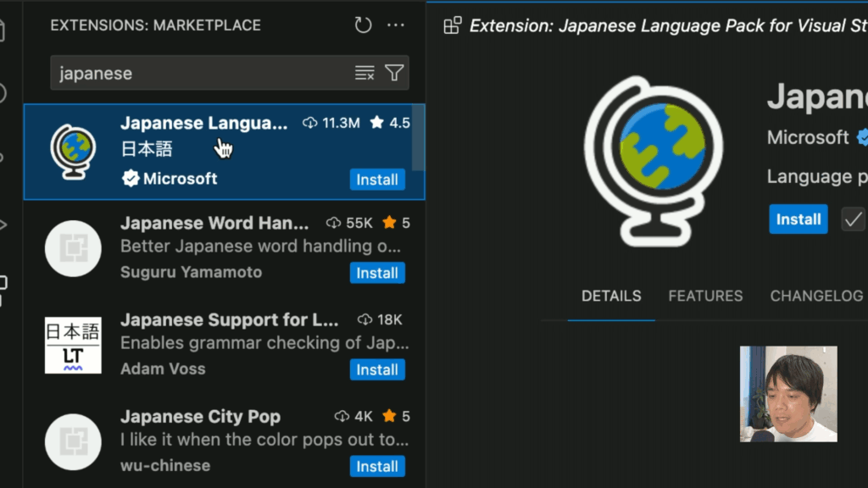The image size is (868, 488).
Task: Open the Microsoft publisher link in details
Action: [x=808, y=137]
